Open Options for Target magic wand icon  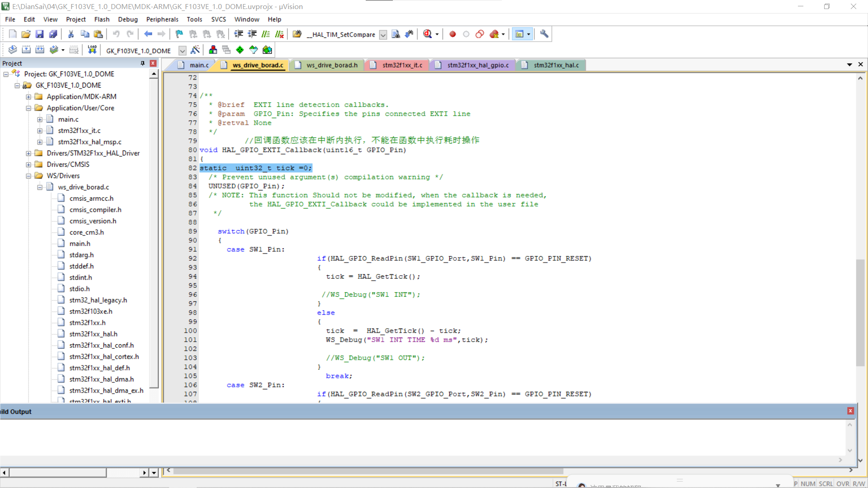click(x=195, y=50)
